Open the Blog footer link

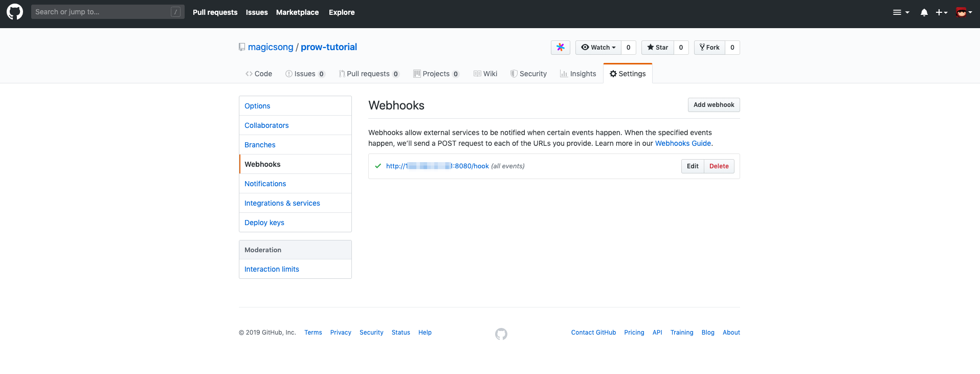708,333
